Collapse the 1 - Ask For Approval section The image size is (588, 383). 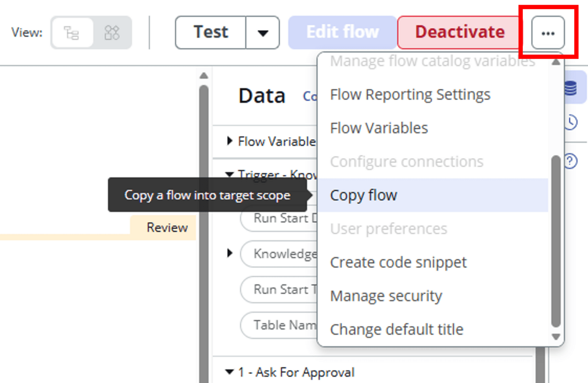230,372
